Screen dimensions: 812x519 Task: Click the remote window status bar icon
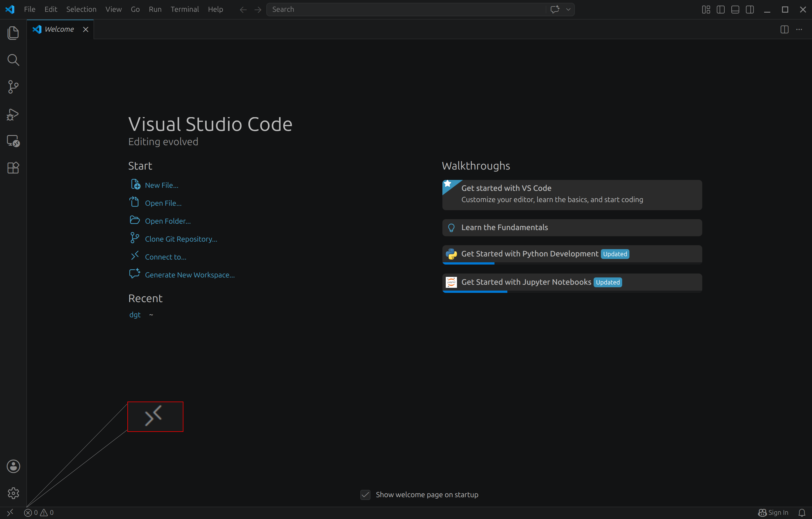pyautogui.click(x=10, y=513)
